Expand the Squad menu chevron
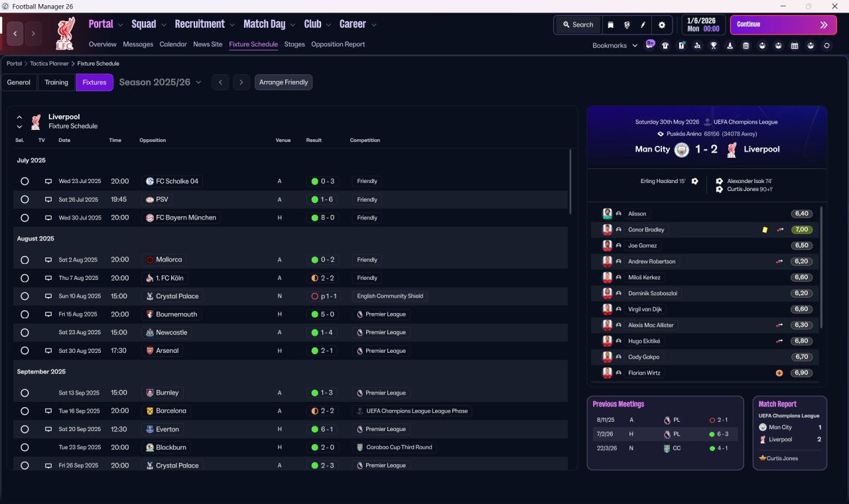This screenshot has width=849, height=504. pos(163,25)
